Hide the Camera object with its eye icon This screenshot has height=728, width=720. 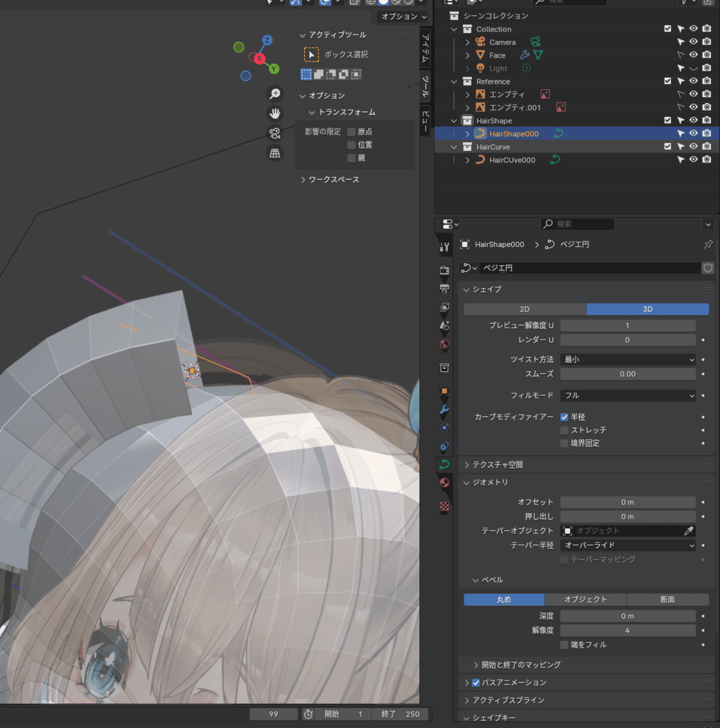coord(693,42)
